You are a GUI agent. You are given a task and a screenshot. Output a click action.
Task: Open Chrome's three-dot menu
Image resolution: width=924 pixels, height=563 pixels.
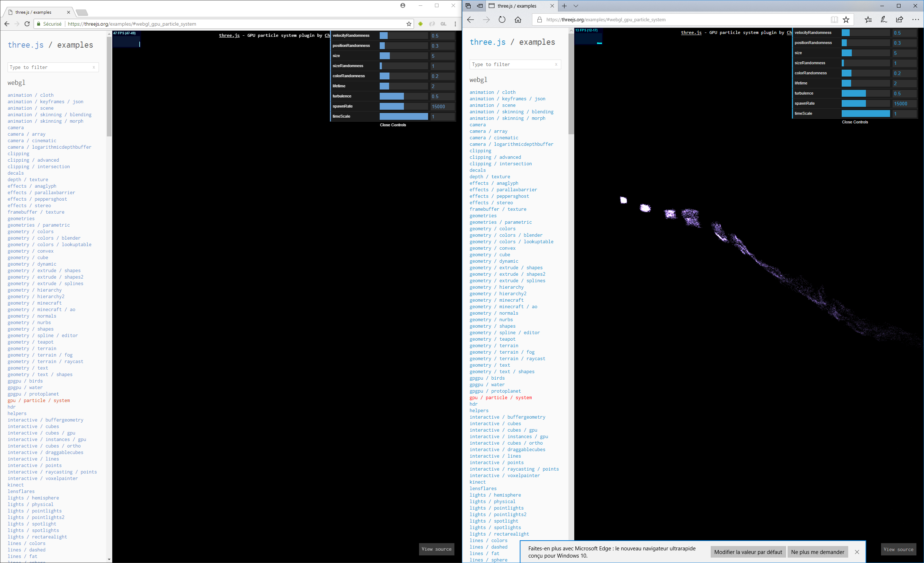455,23
